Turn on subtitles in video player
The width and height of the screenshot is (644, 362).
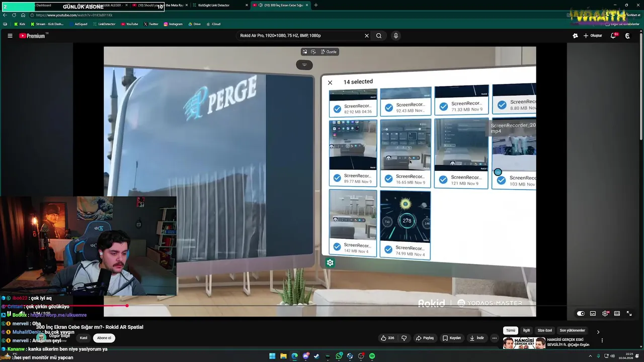click(593, 314)
